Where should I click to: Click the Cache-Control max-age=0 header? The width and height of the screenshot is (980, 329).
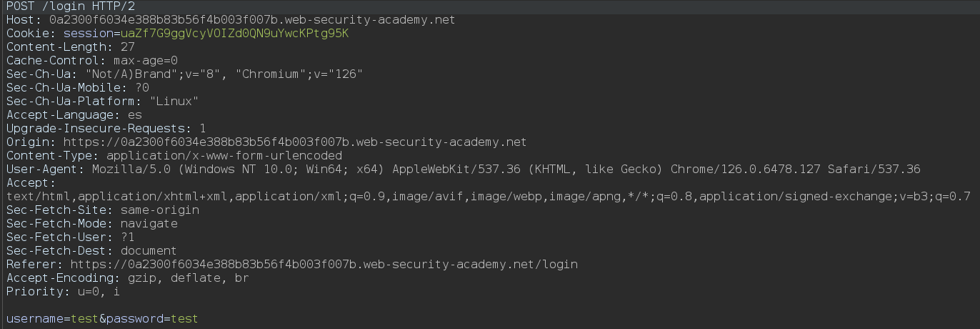coord(91,61)
